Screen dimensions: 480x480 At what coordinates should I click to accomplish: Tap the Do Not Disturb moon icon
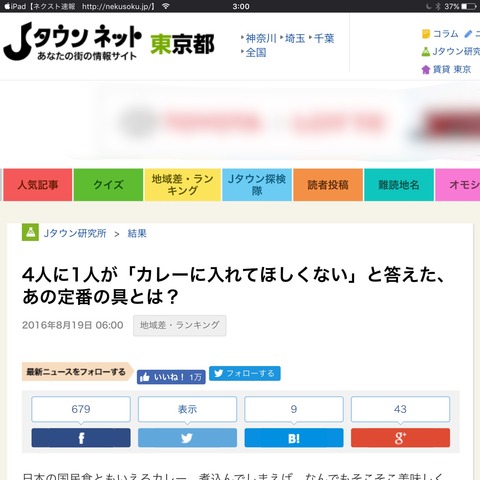(429, 6)
